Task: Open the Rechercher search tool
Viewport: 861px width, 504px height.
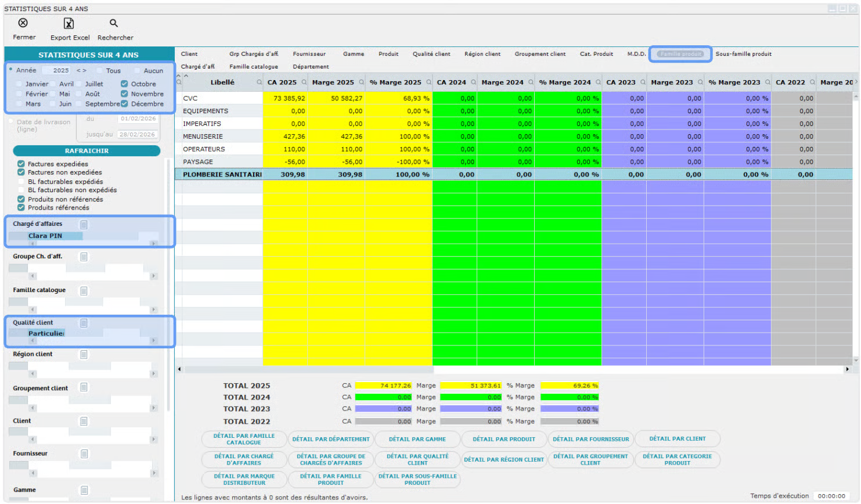Action: click(x=114, y=23)
